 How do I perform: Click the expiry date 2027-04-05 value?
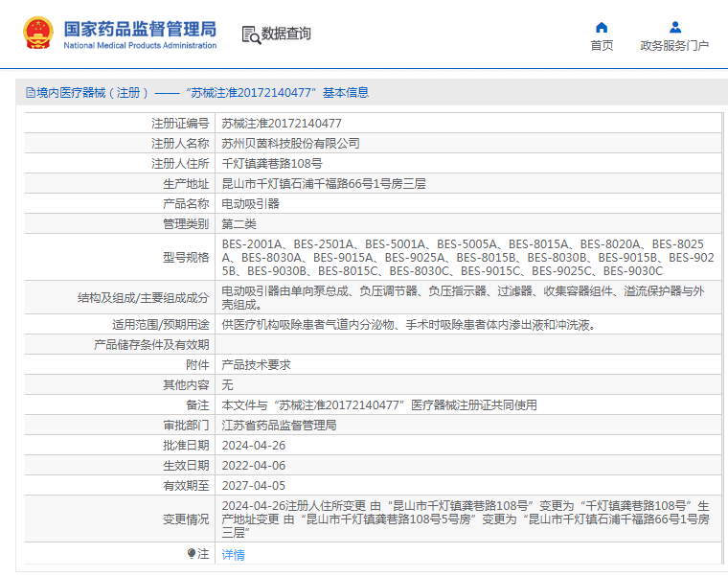[253, 486]
